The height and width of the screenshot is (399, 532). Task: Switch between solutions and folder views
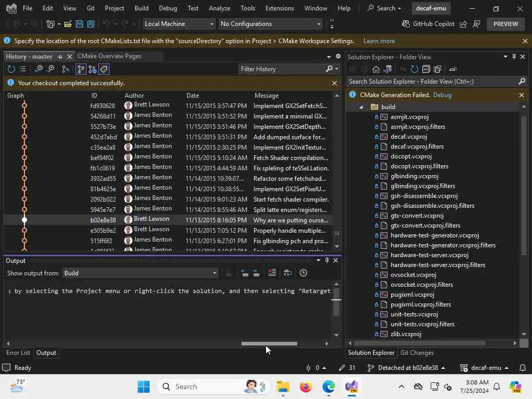click(388, 69)
